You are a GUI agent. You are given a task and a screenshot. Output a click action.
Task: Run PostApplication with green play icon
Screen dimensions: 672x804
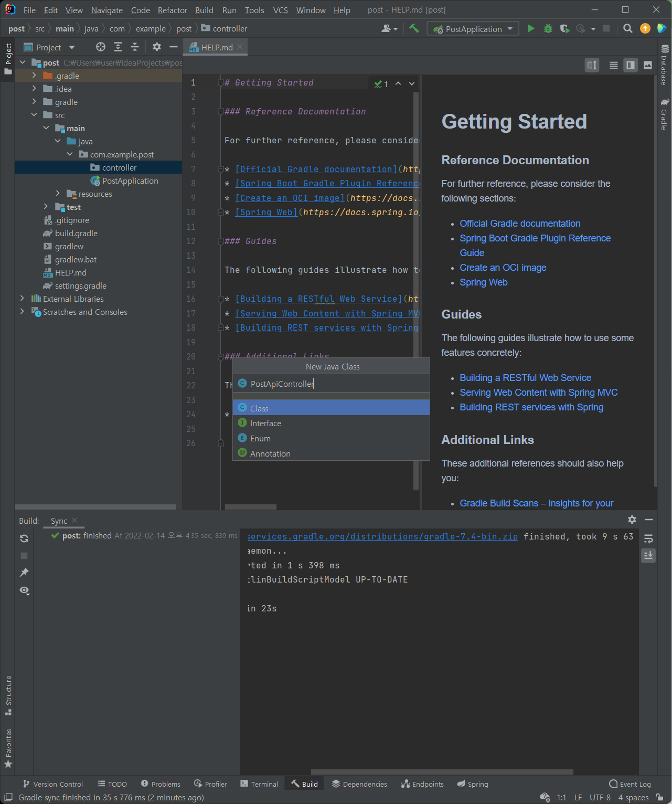point(531,29)
